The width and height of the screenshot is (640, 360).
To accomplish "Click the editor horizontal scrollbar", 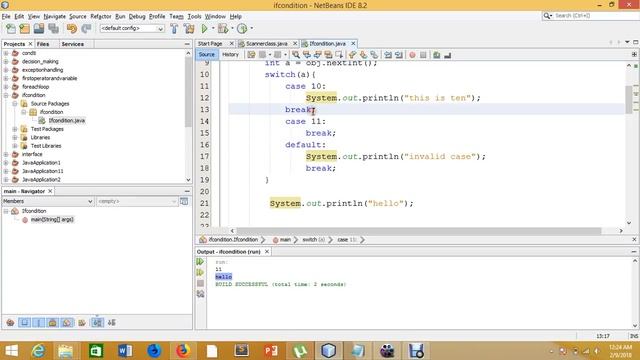I will click(x=418, y=231).
